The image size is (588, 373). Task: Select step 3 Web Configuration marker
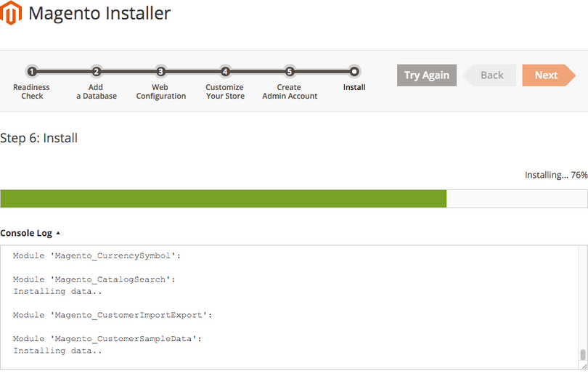pyautogui.click(x=160, y=71)
